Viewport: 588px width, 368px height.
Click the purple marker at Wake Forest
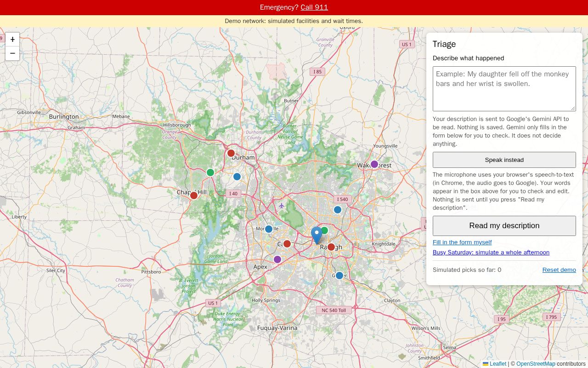click(374, 164)
